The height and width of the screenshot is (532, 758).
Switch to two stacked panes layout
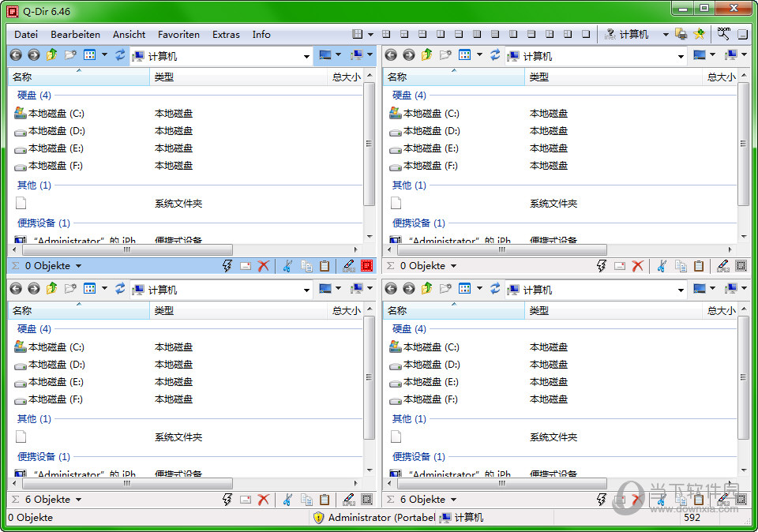(459, 34)
